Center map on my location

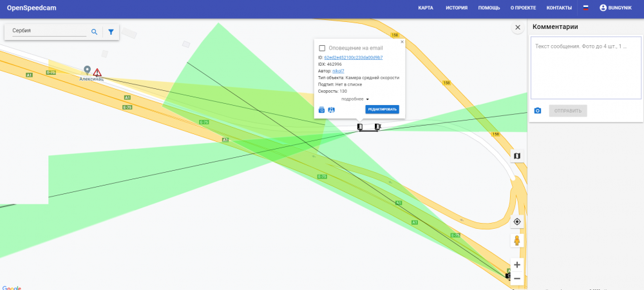pyautogui.click(x=517, y=222)
